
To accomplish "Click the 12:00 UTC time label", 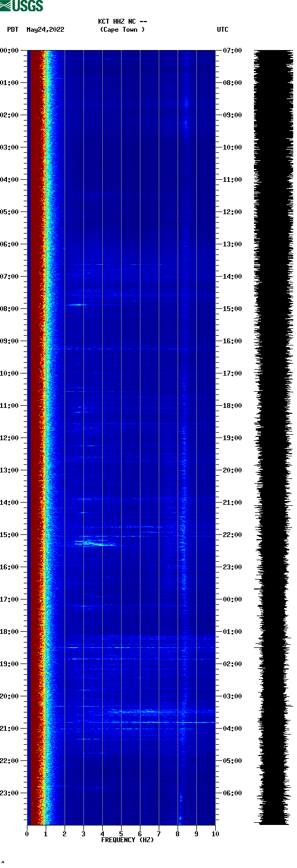I will tap(232, 212).
